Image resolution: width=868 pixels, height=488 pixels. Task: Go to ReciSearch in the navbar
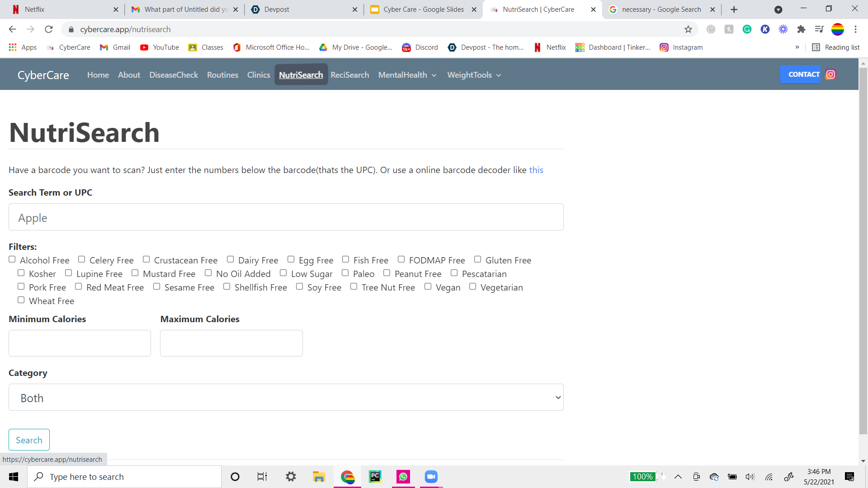coord(349,75)
